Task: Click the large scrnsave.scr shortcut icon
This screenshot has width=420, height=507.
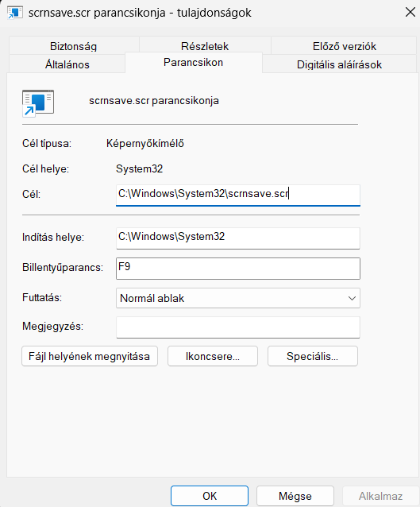Action: [38, 103]
